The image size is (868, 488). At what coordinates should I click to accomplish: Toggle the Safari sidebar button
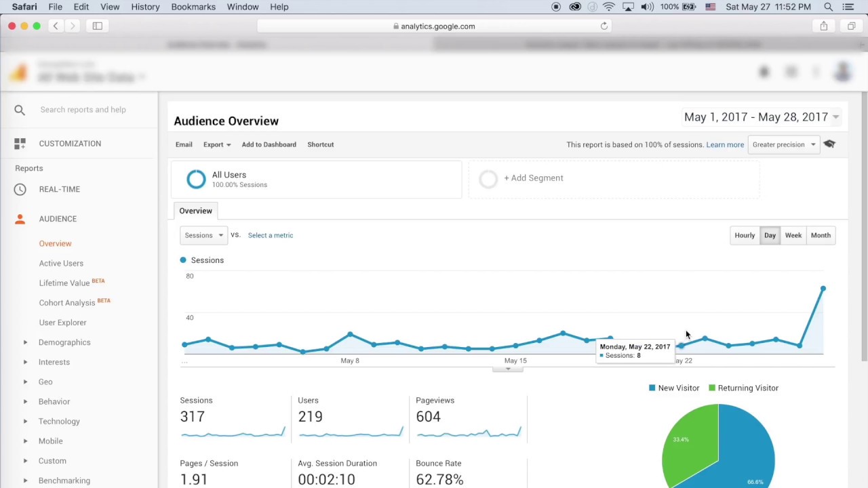[x=97, y=26]
